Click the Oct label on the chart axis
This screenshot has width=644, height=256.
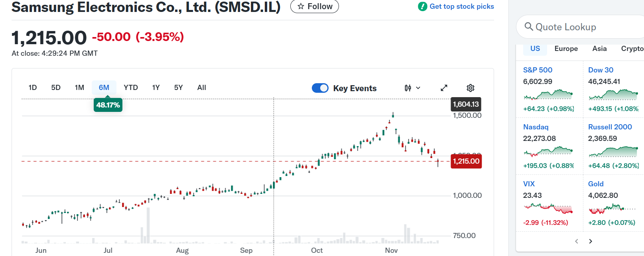click(x=317, y=250)
